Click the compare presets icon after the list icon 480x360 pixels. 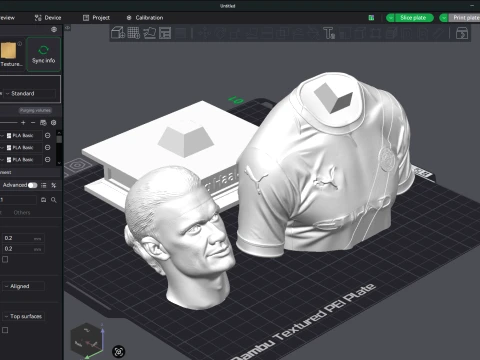tap(53, 185)
